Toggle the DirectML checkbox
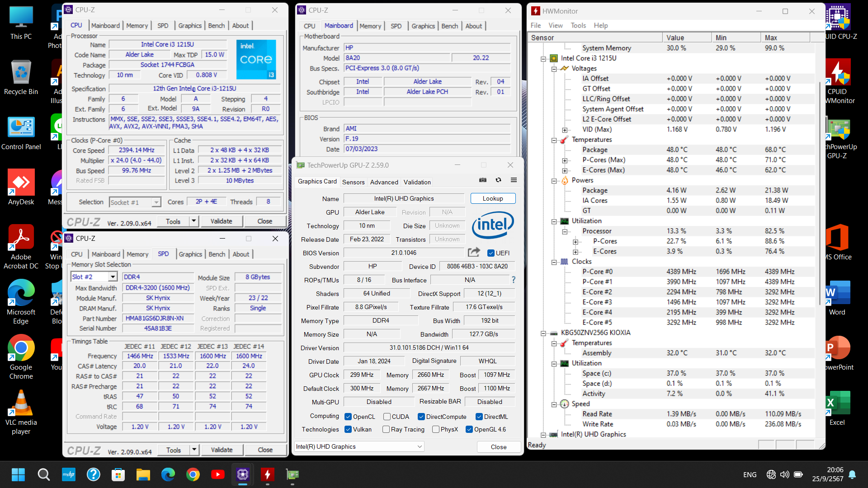Viewport: 868px width, 488px height. 479,417
